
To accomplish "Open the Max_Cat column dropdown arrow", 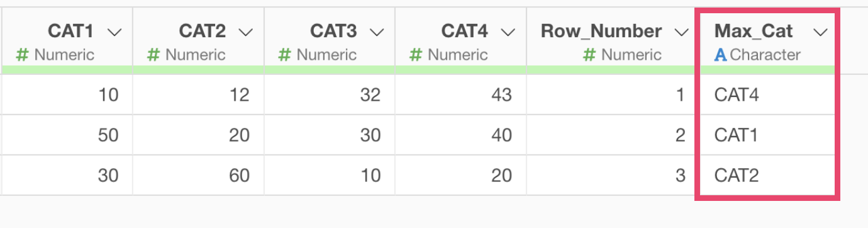I will click(x=821, y=32).
